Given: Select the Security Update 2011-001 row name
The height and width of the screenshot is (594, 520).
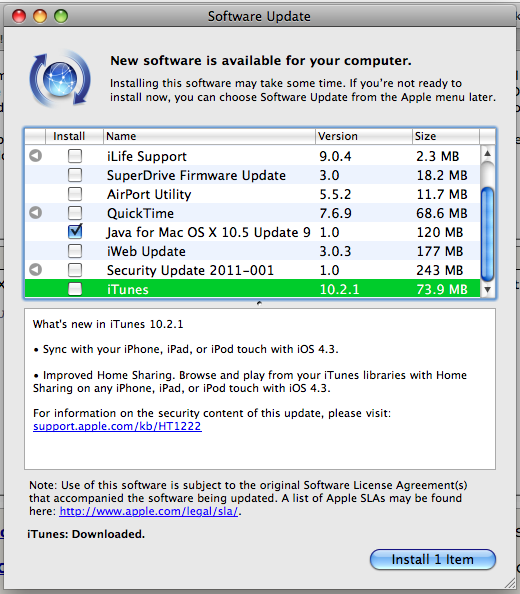Looking at the screenshot, I should 190,270.
